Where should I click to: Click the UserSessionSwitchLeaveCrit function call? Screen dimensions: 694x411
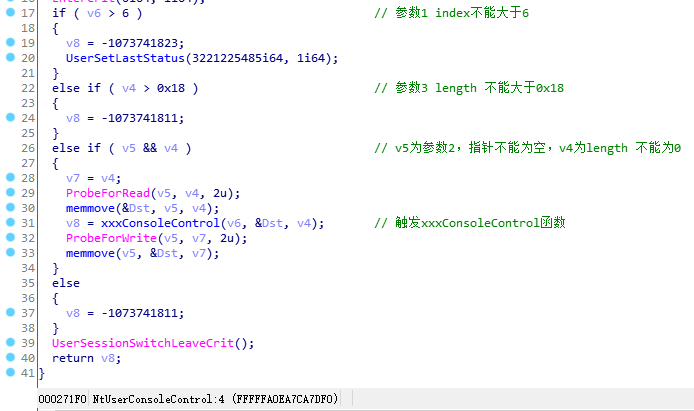(x=143, y=343)
